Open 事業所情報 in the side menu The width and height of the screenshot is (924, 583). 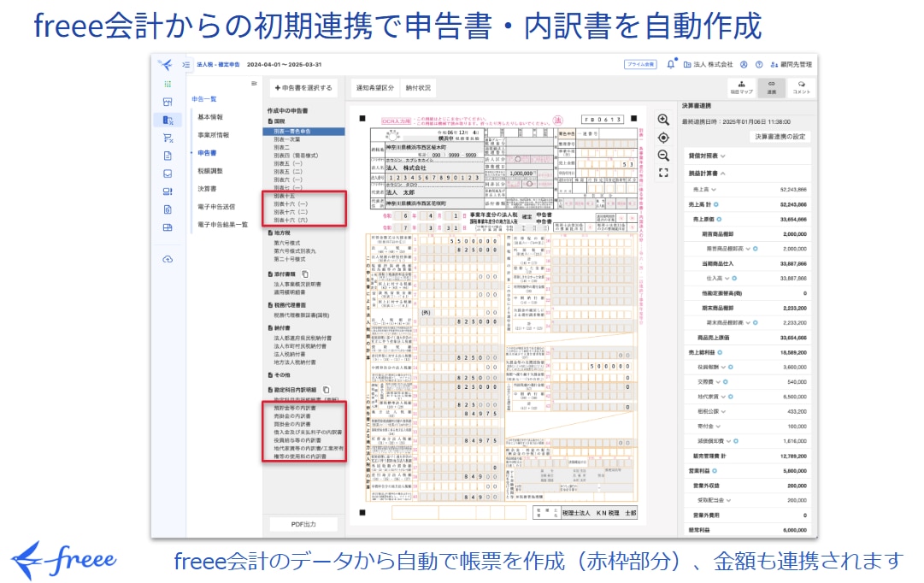click(x=214, y=135)
